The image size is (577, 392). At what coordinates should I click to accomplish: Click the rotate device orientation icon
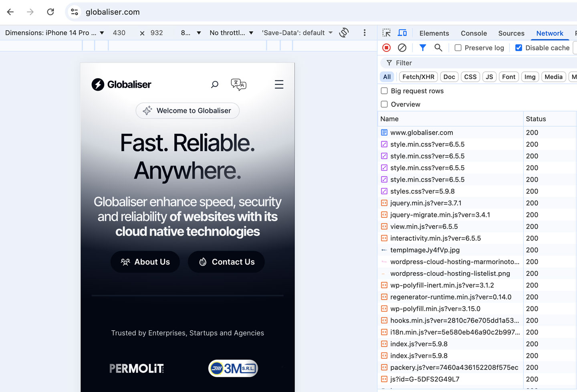pyautogui.click(x=344, y=33)
